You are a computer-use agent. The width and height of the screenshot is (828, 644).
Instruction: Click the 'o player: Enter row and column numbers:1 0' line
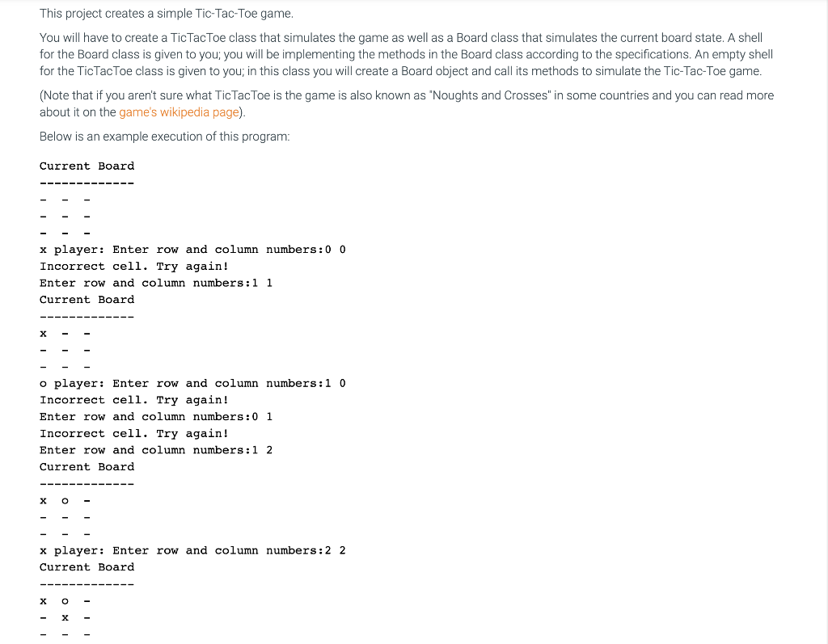(192, 384)
